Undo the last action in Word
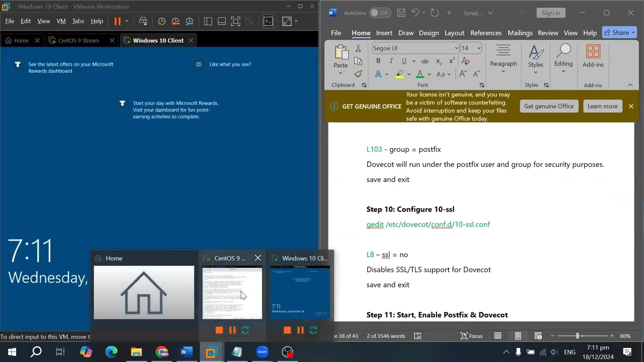Viewport: 644px width, 362px height. [415, 13]
